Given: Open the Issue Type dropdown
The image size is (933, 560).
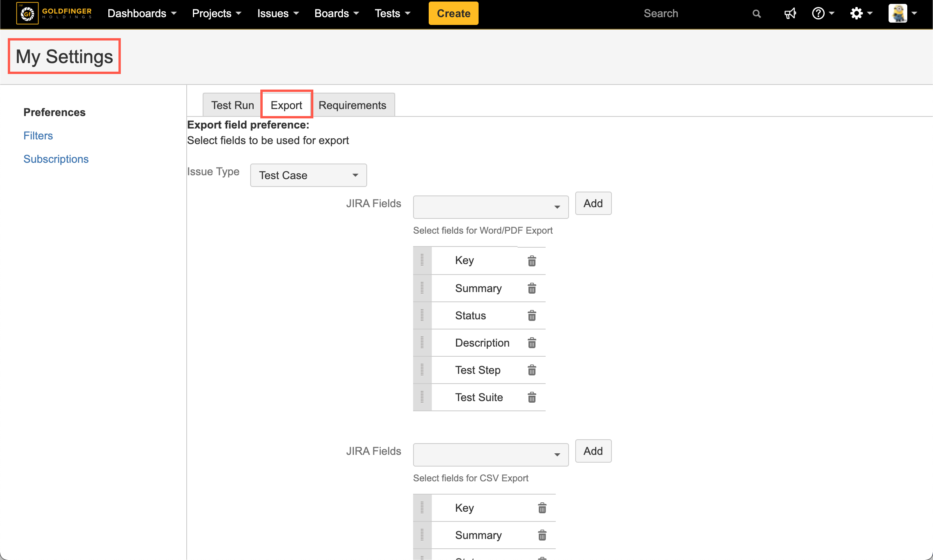Looking at the screenshot, I should coord(308,175).
